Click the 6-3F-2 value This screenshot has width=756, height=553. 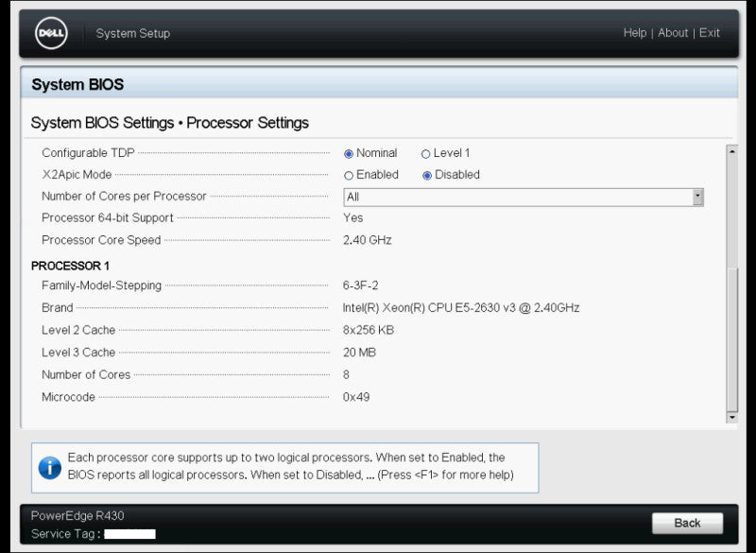click(x=361, y=285)
